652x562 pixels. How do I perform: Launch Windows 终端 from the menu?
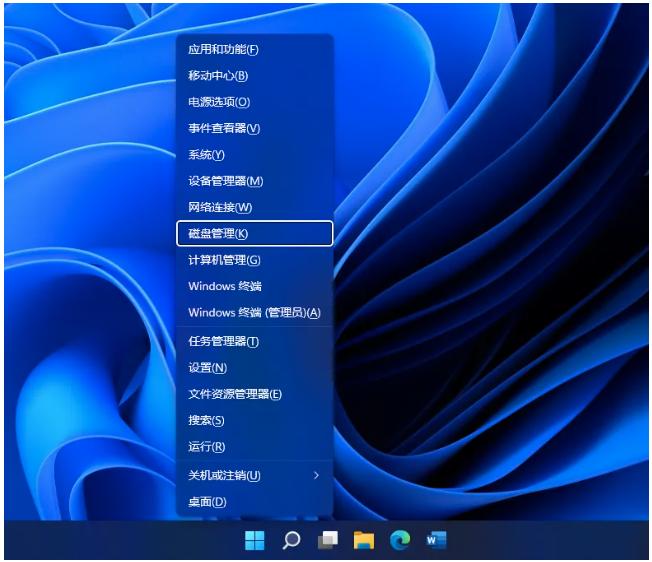(254, 286)
